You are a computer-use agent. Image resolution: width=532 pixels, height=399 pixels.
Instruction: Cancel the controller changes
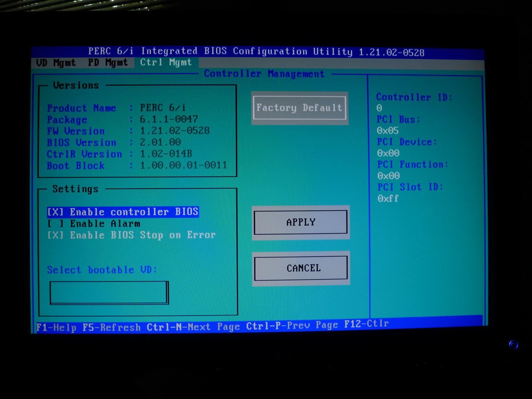(301, 268)
